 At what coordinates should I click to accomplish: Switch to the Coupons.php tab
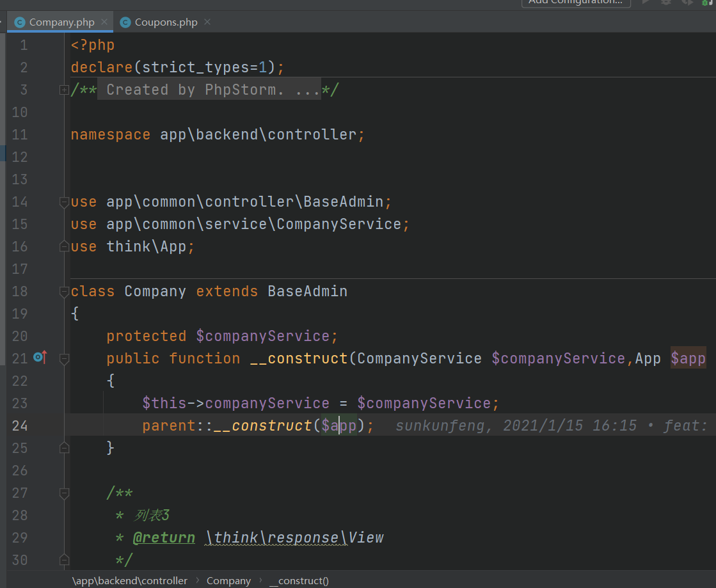[166, 22]
